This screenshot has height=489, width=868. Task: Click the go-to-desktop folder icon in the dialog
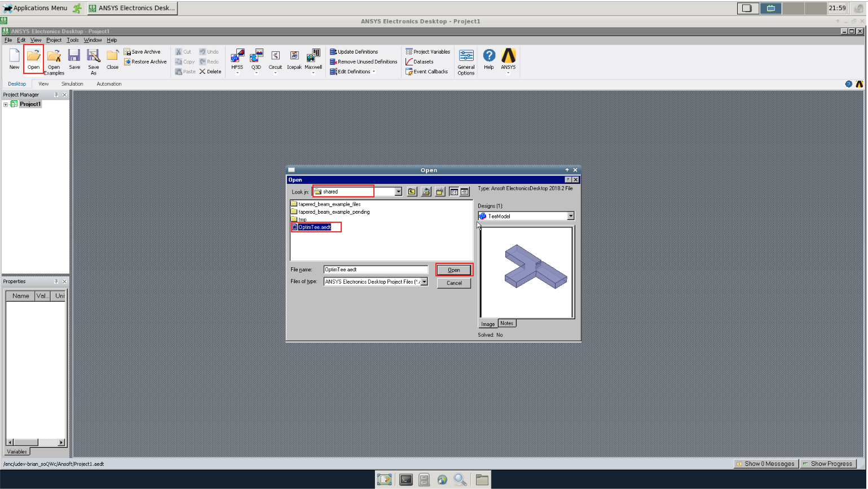426,192
